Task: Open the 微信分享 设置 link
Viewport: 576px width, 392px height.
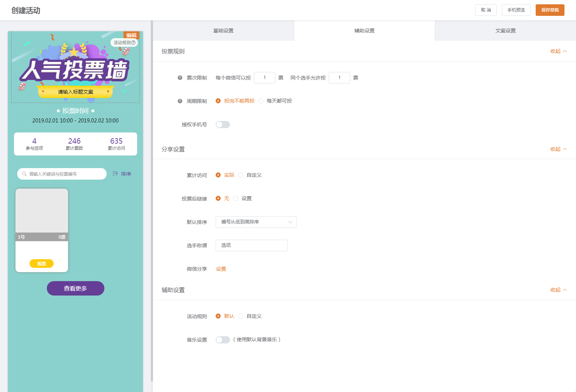Action: (x=221, y=269)
